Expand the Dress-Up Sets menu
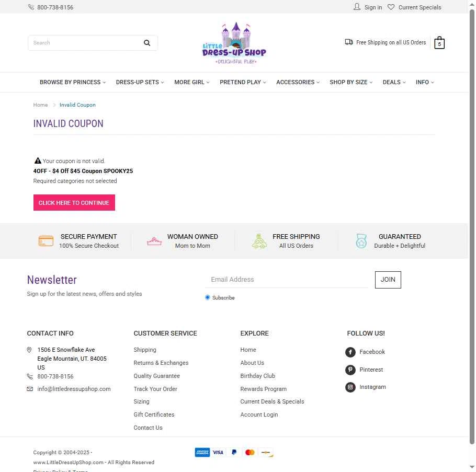Screen dimensions: 476x472 (140, 82)
